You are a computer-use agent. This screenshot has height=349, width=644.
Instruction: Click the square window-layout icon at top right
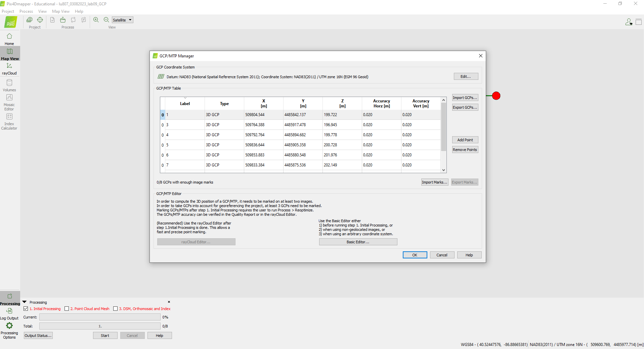point(639,22)
